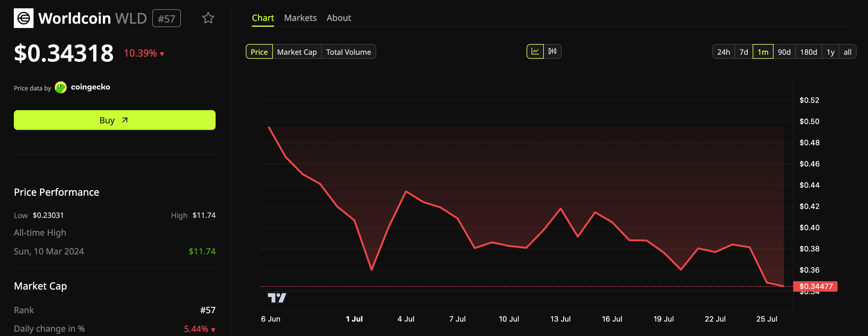Click the Buy button arrow icon
The height and width of the screenshot is (336, 868).
[125, 120]
